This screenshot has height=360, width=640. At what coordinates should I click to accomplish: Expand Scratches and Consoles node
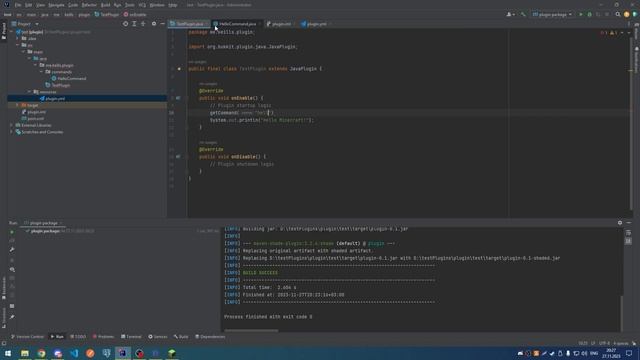pos(12,132)
